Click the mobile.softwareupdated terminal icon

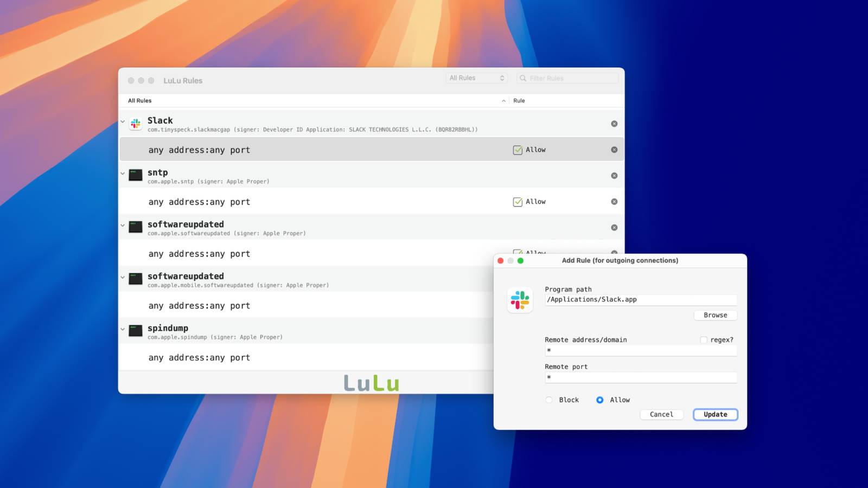(x=135, y=279)
